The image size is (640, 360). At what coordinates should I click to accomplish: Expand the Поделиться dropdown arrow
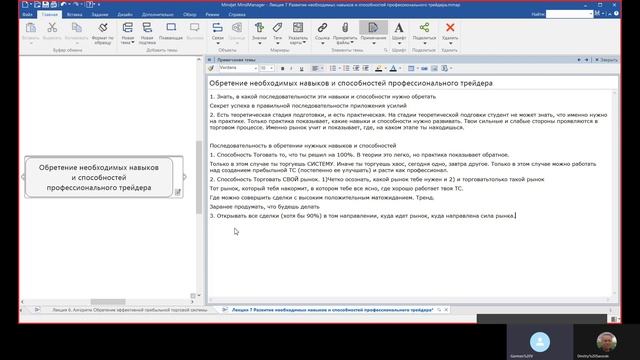click(424, 43)
